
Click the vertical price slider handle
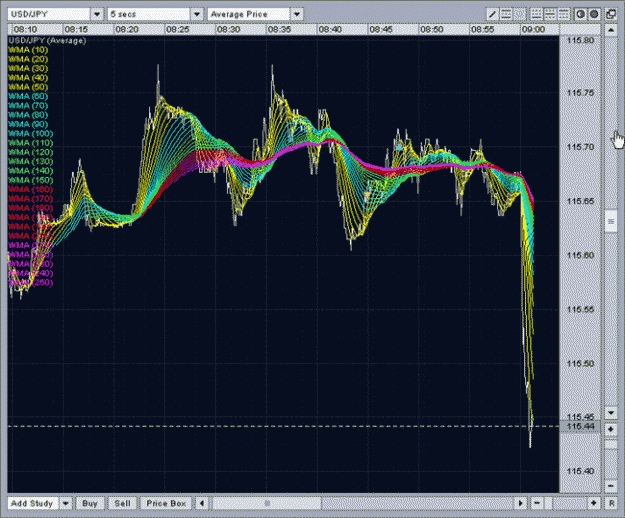click(611, 221)
